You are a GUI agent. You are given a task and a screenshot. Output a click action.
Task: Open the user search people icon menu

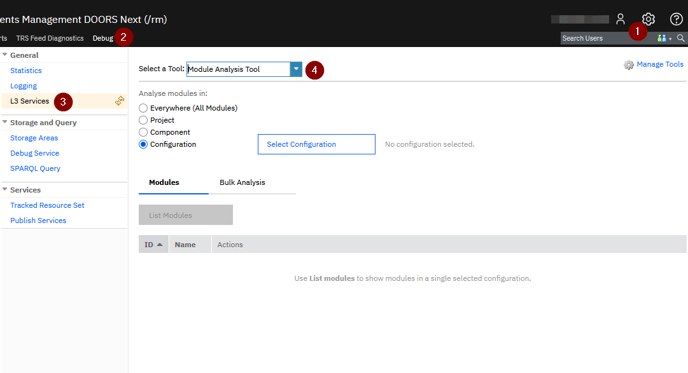664,38
